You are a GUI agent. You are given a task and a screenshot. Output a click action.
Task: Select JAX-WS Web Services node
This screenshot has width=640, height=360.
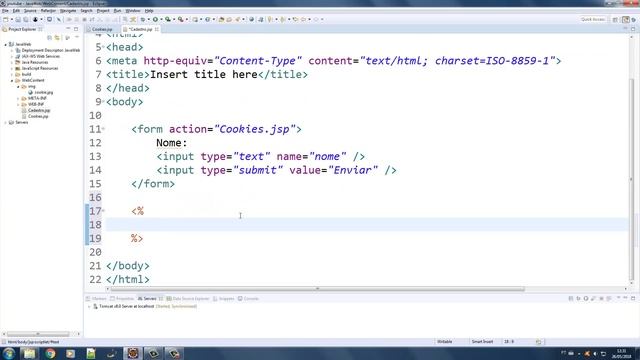[x=40, y=56]
